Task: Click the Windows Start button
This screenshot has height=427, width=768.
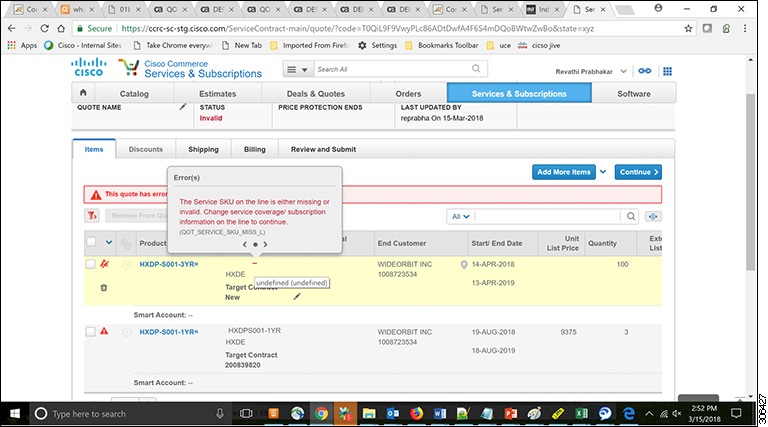Action: (15, 414)
